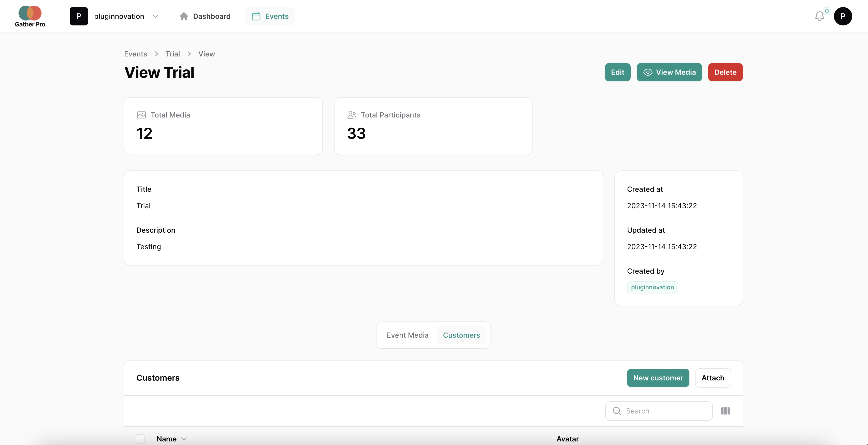This screenshot has height=445, width=868.
Task: Click the New customer button
Action: pyautogui.click(x=658, y=378)
